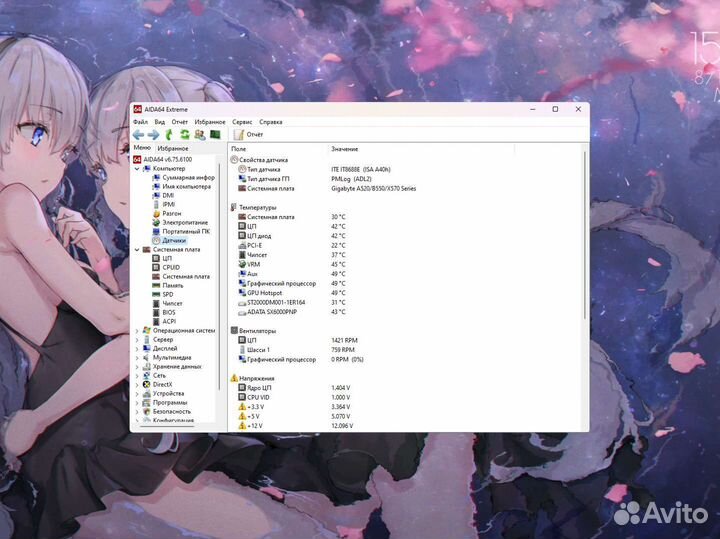Click the Up level green arrow icon
Viewport: 720px width, 539px height.
click(x=169, y=135)
